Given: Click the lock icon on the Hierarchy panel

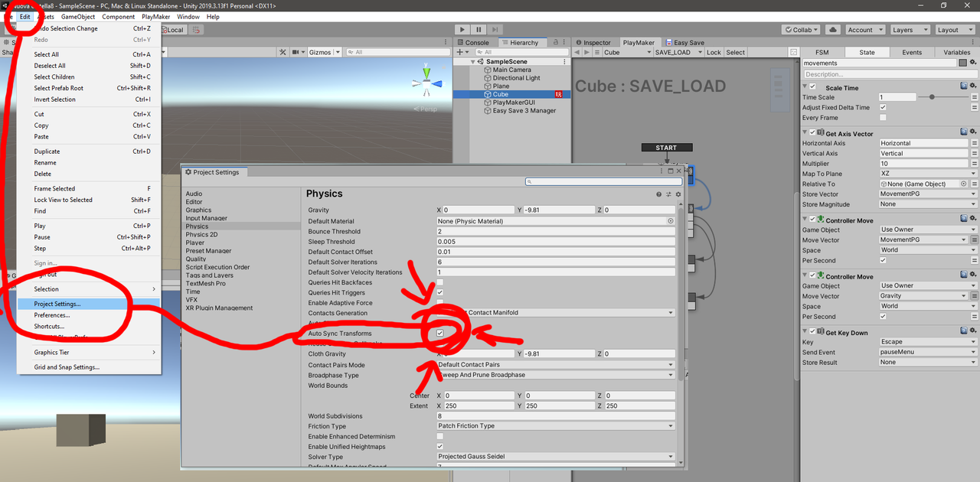Looking at the screenshot, I should click(554, 43).
